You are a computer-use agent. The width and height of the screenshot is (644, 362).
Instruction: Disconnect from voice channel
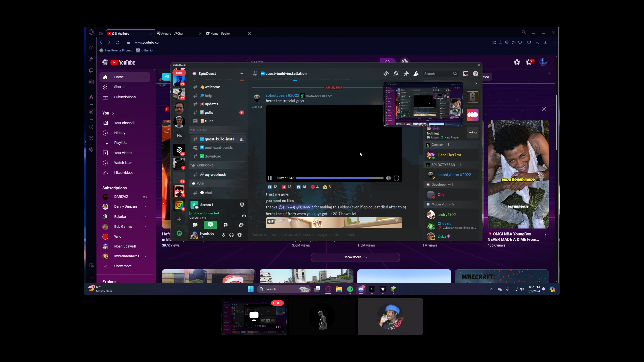point(244,216)
